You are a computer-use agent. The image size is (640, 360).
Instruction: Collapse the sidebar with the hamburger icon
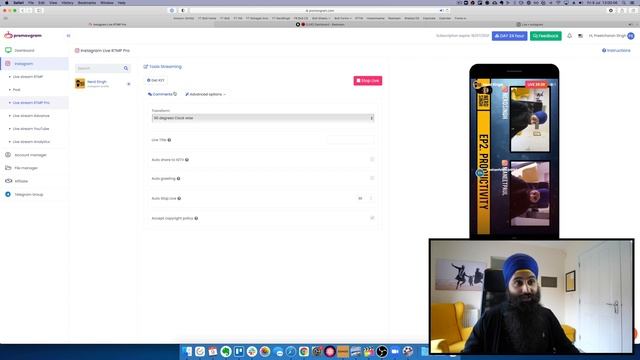pos(68,36)
